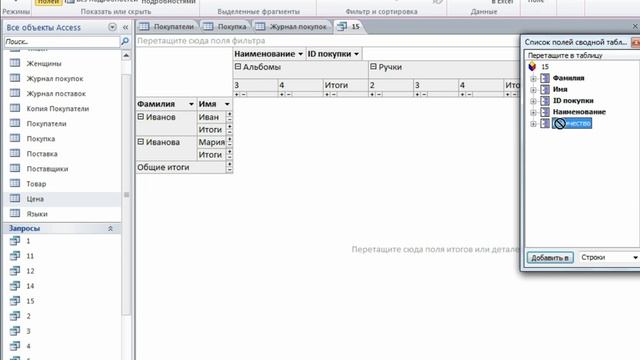
Task: Select the Иван row cell
Action: pyautogui.click(x=211, y=117)
